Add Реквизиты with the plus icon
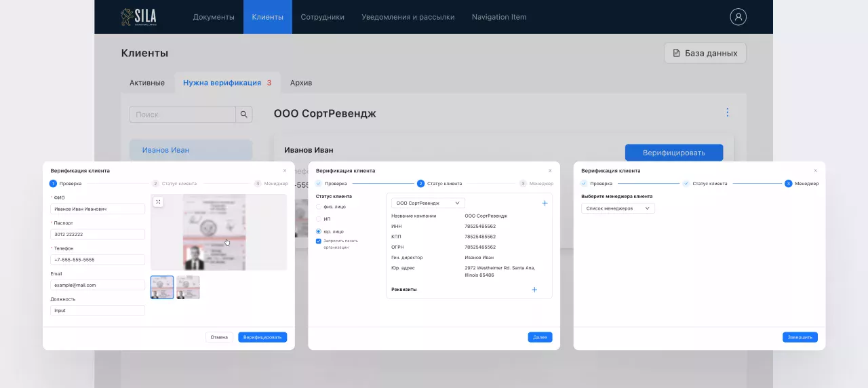868x388 pixels. (534, 290)
